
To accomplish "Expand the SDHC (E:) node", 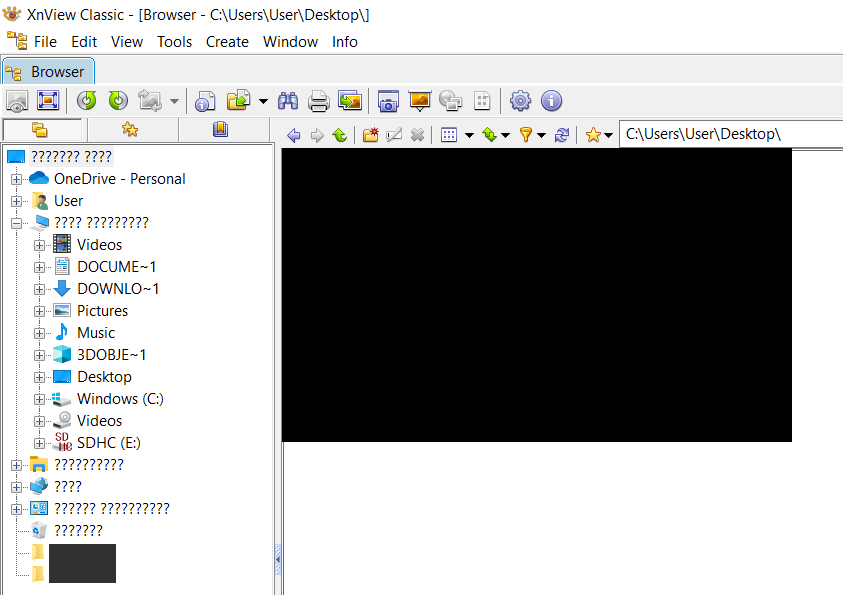I will click(39, 443).
